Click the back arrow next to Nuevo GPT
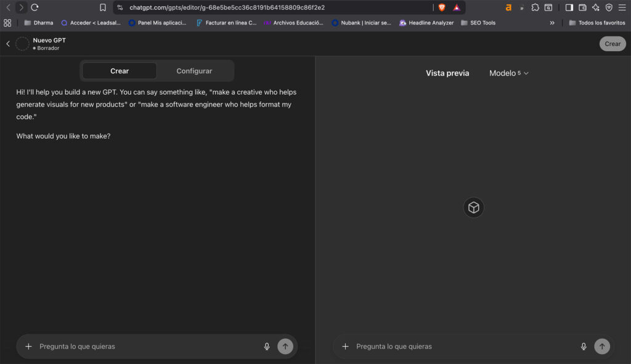631x364 pixels. (7, 44)
